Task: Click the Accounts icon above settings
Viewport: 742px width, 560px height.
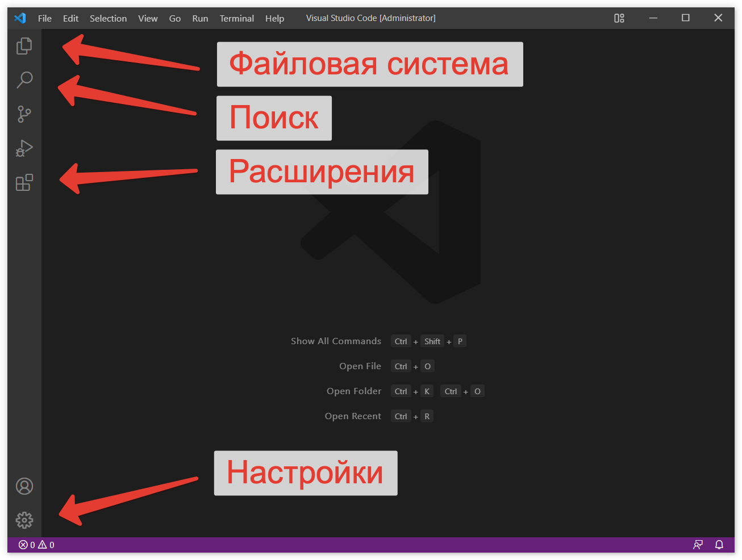Action: [x=24, y=486]
